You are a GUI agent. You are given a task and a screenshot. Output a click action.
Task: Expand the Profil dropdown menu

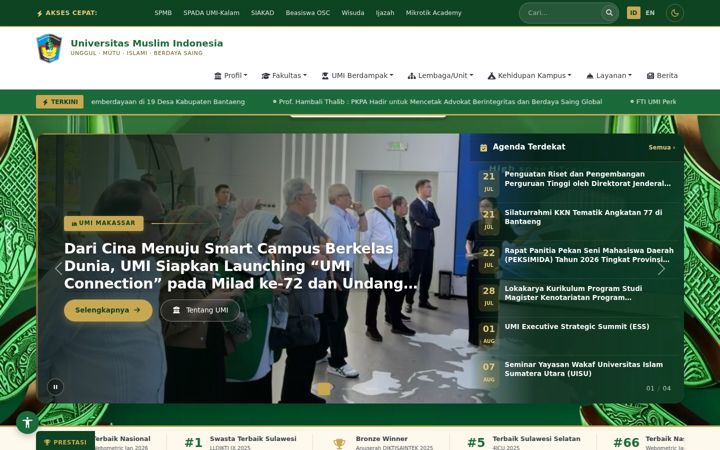[231, 76]
